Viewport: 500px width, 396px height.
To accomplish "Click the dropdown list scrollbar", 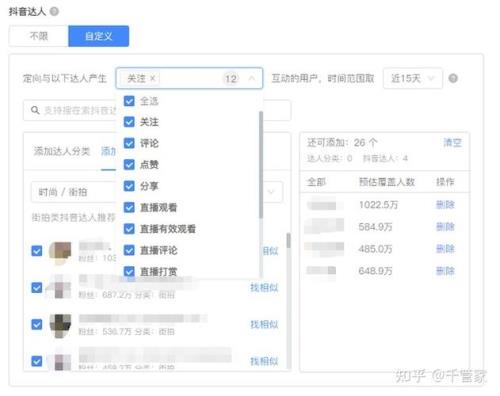I will tap(261, 165).
